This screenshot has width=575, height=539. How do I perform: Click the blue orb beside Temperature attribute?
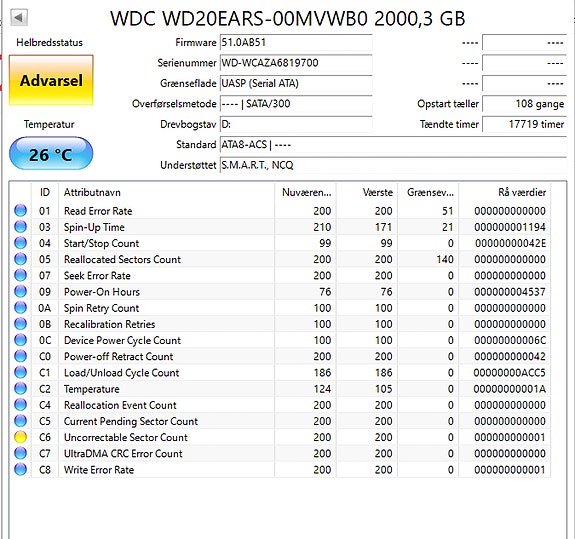pos(21,389)
